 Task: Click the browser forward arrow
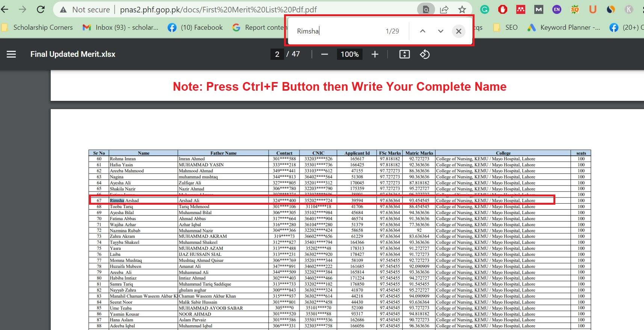[x=23, y=9]
